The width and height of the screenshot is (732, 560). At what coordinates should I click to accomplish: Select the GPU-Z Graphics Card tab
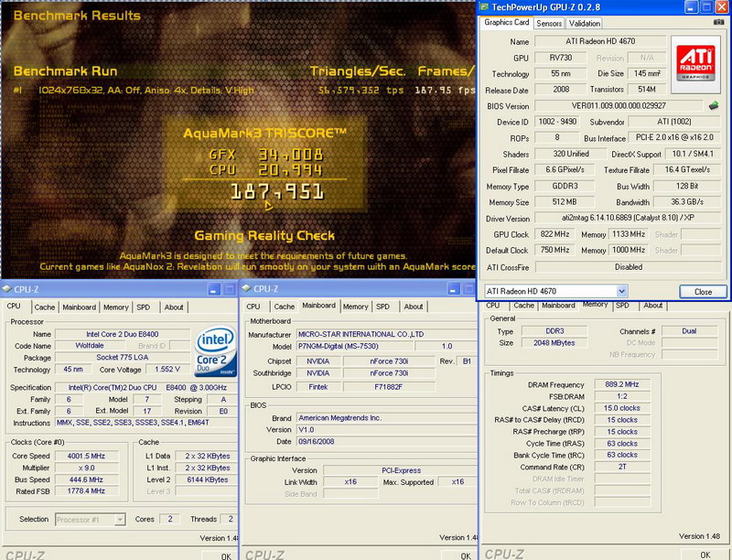pyautogui.click(x=507, y=22)
